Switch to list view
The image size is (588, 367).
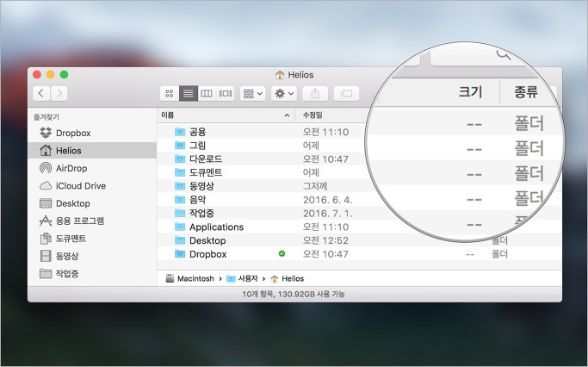click(x=189, y=93)
